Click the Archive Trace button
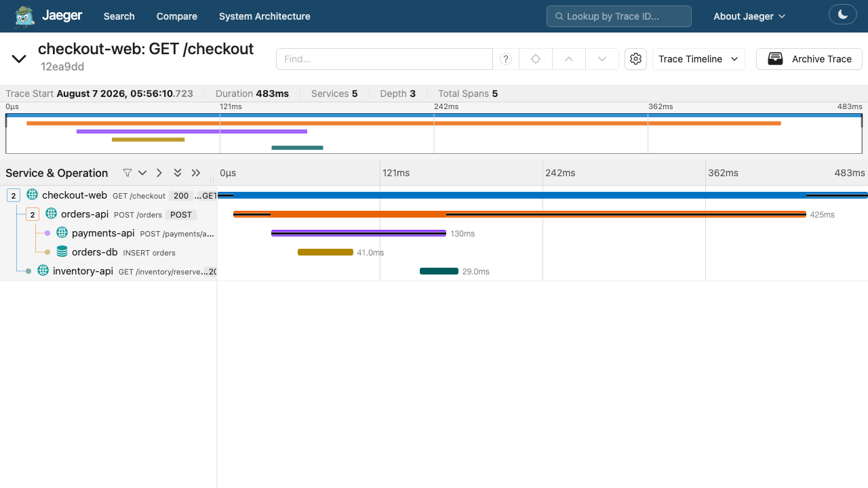 809,59
